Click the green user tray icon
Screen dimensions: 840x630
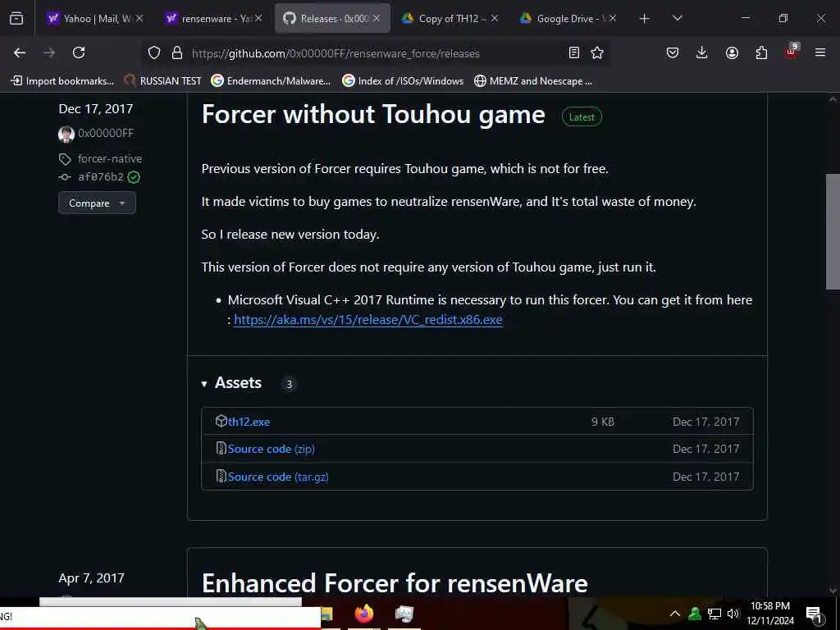click(x=695, y=614)
